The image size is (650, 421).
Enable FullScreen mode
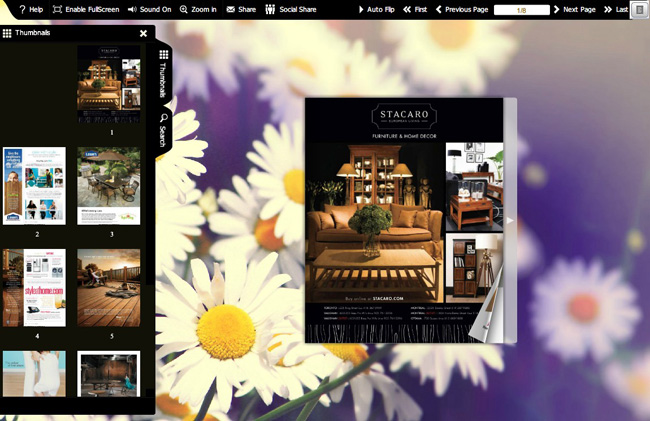tap(86, 9)
